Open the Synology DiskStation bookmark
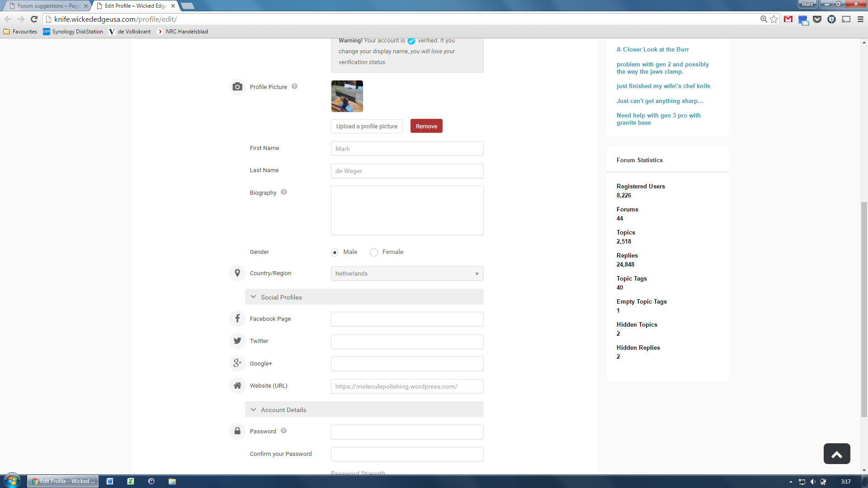The image size is (868, 488). (73, 32)
